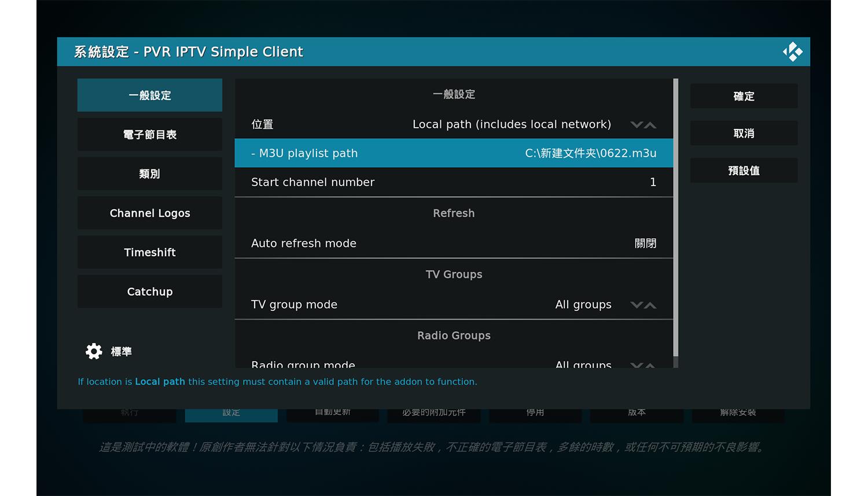Click the 'Refresh' section heading
Viewport: 868px width, 496px height.
click(454, 213)
